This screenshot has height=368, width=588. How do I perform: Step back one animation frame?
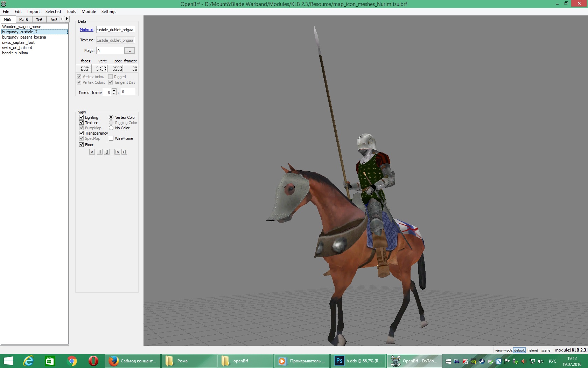point(117,152)
